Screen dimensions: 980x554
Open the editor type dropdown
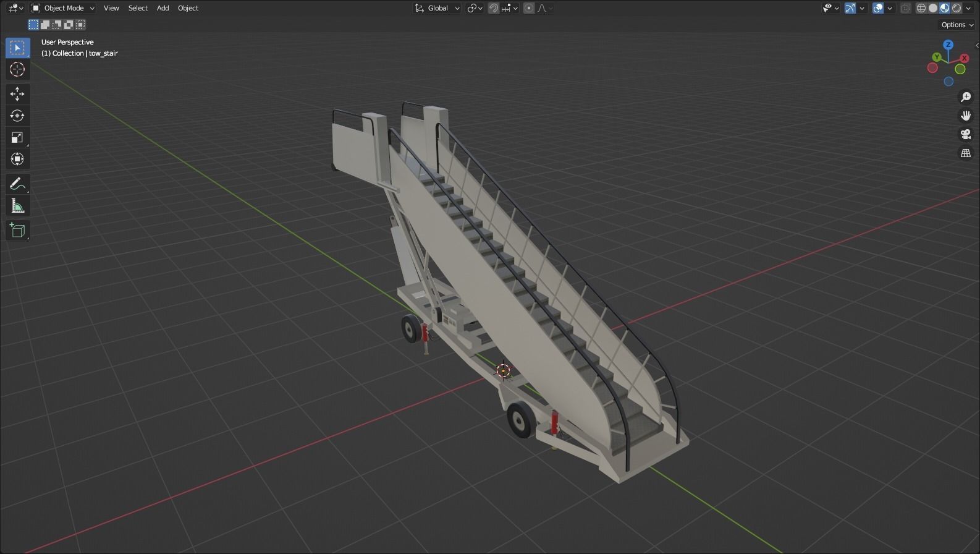(16, 8)
